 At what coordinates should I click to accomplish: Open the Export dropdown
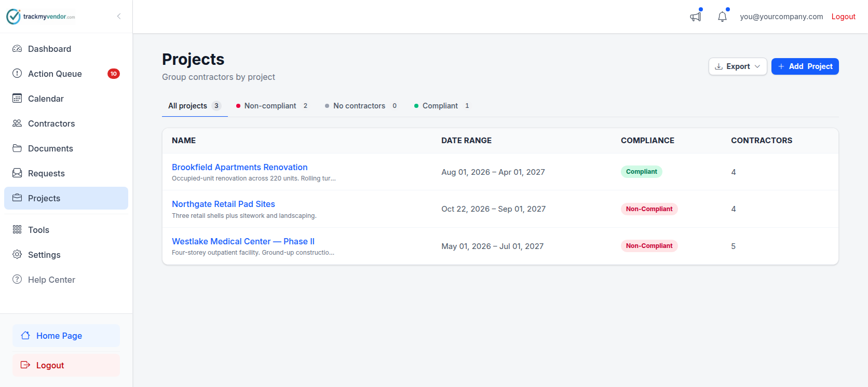(738, 66)
